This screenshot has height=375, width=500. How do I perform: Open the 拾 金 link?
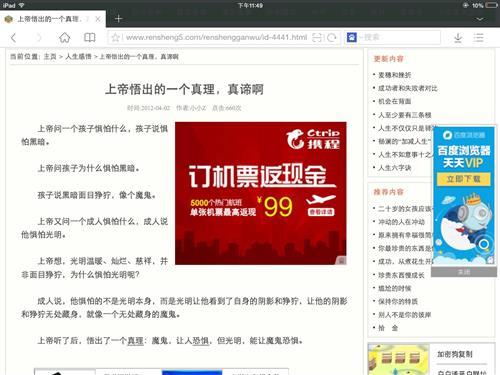pos(388,328)
